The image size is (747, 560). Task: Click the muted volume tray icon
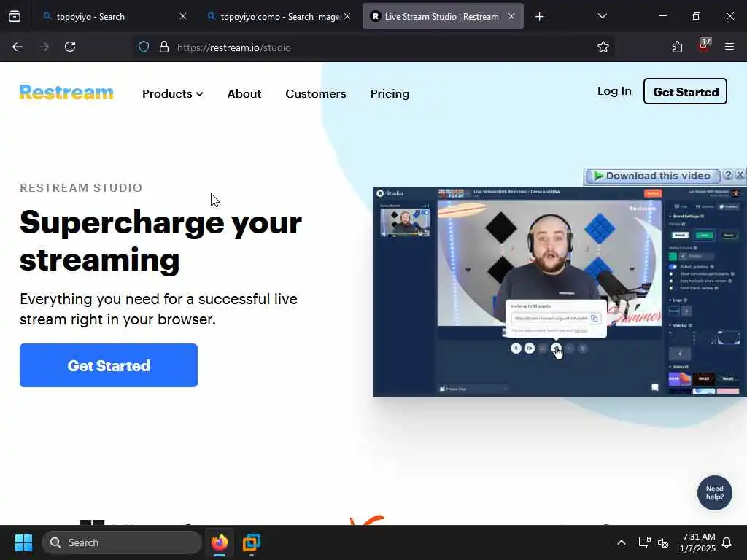662,542
